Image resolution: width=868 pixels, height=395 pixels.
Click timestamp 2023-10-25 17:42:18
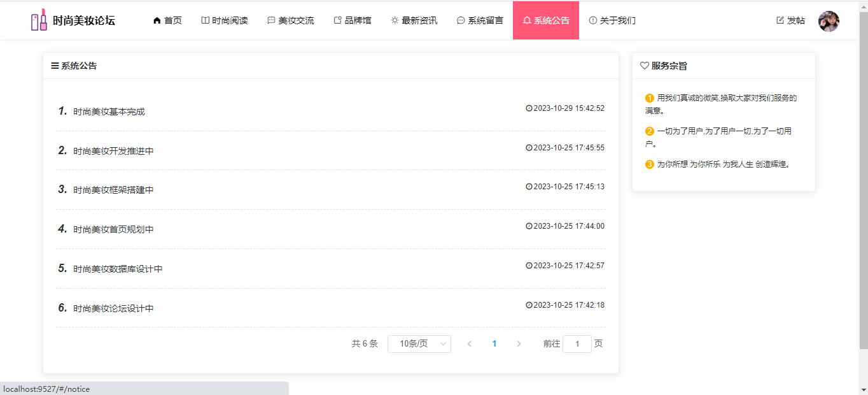(x=569, y=305)
